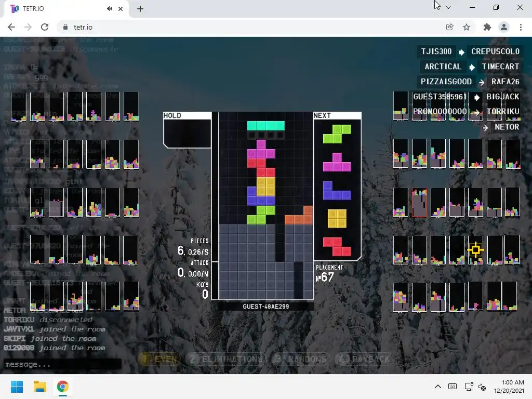
Task: Click 'SKIPI joined the room' chat line
Action: [x=50, y=338]
